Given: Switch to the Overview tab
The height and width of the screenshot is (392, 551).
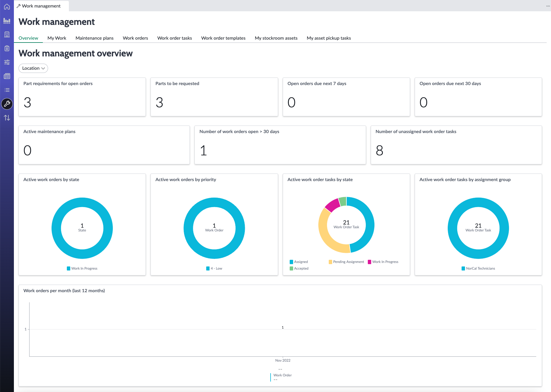Looking at the screenshot, I should coord(28,38).
